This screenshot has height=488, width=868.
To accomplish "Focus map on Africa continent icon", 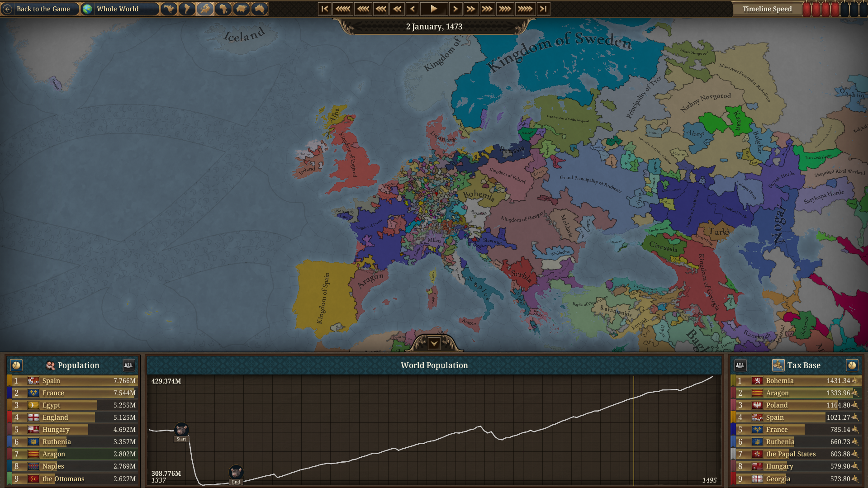I will (x=223, y=9).
